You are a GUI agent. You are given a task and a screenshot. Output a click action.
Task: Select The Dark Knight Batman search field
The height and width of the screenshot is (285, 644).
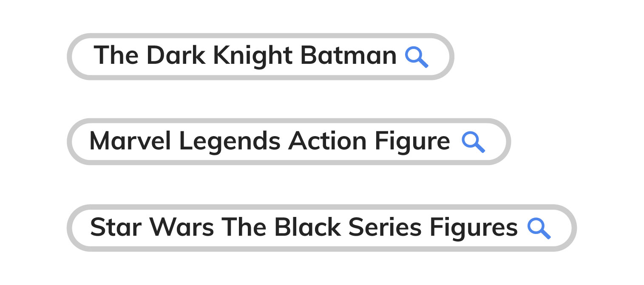[x=244, y=56]
